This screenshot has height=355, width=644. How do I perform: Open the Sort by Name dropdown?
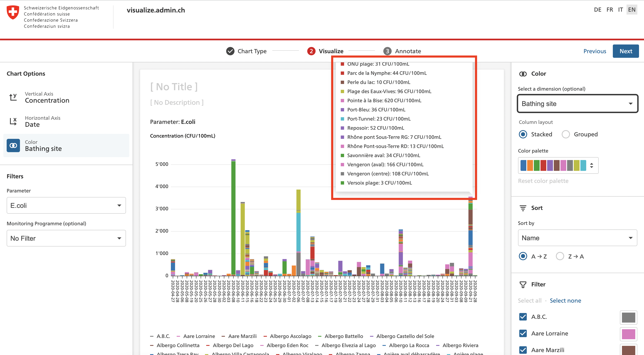577,238
